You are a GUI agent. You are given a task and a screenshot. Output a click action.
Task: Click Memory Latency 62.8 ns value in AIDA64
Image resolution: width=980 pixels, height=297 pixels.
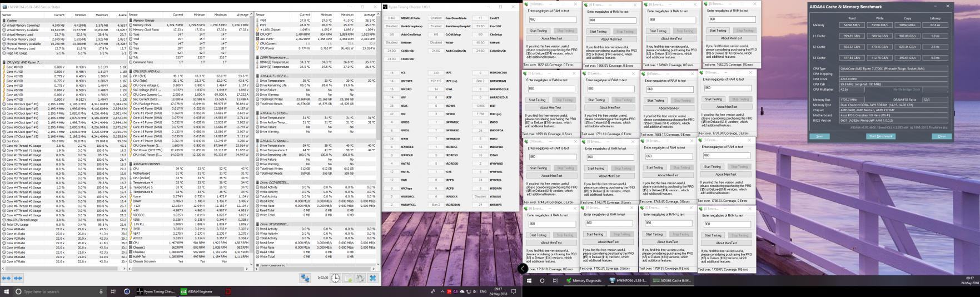pyautogui.click(x=935, y=26)
